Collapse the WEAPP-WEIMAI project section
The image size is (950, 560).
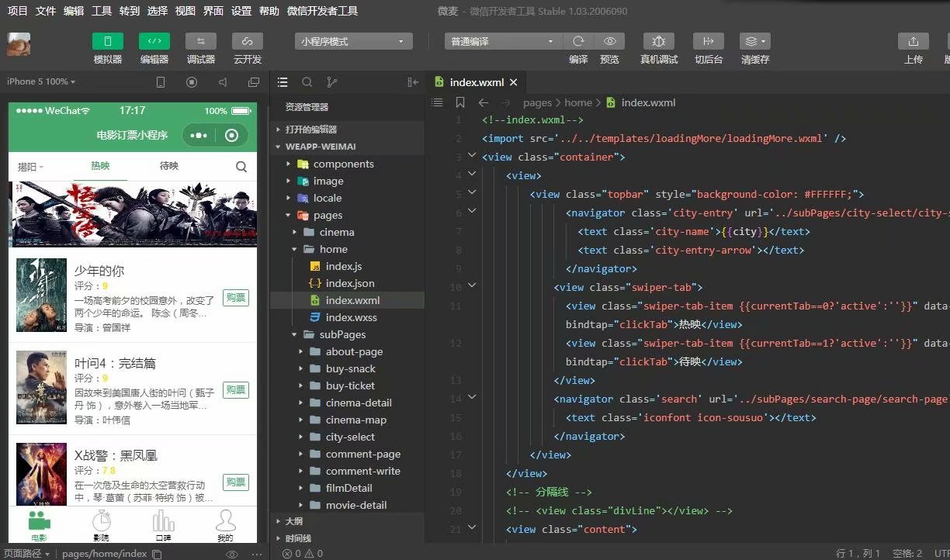point(347,147)
